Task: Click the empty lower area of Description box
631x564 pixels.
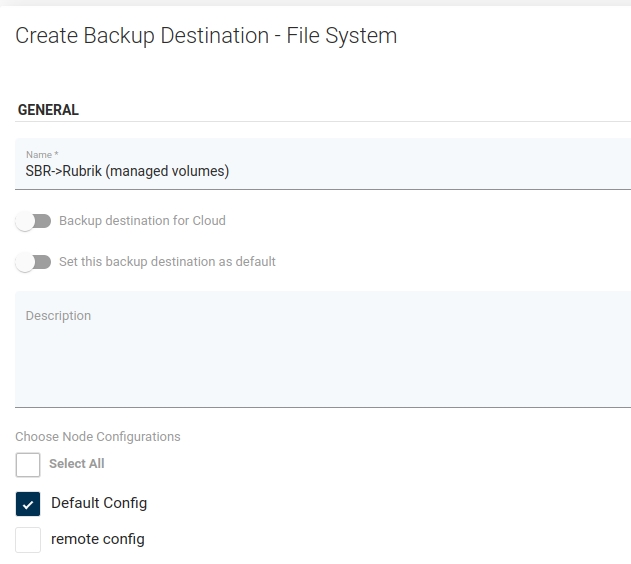Action: [322, 385]
